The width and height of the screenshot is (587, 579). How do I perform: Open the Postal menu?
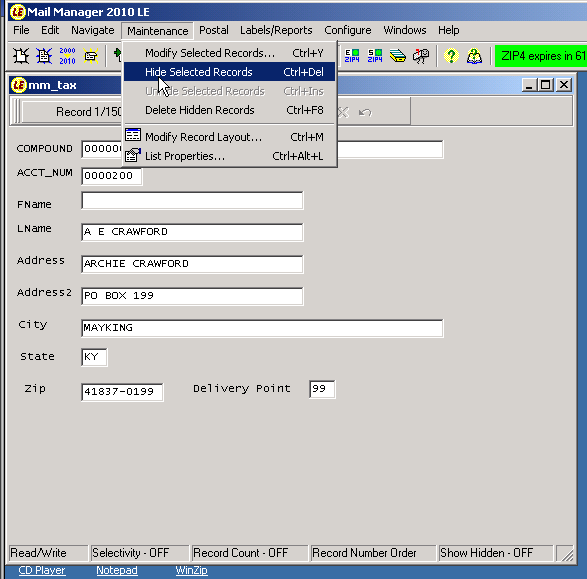(213, 30)
